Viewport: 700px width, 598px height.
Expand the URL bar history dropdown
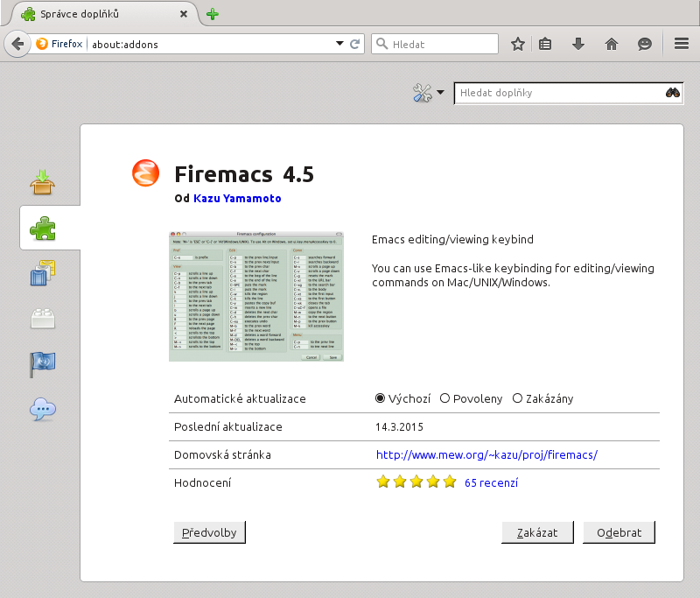pyautogui.click(x=339, y=44)
